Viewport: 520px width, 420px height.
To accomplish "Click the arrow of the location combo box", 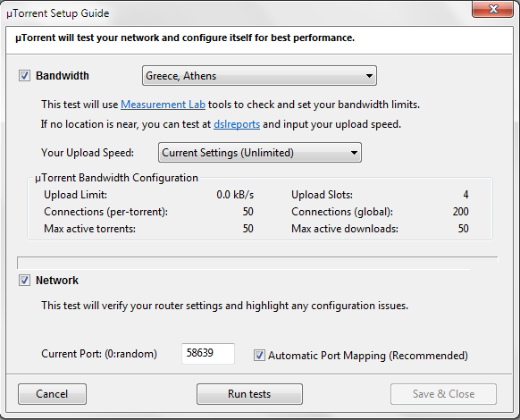I will (369, 76).
